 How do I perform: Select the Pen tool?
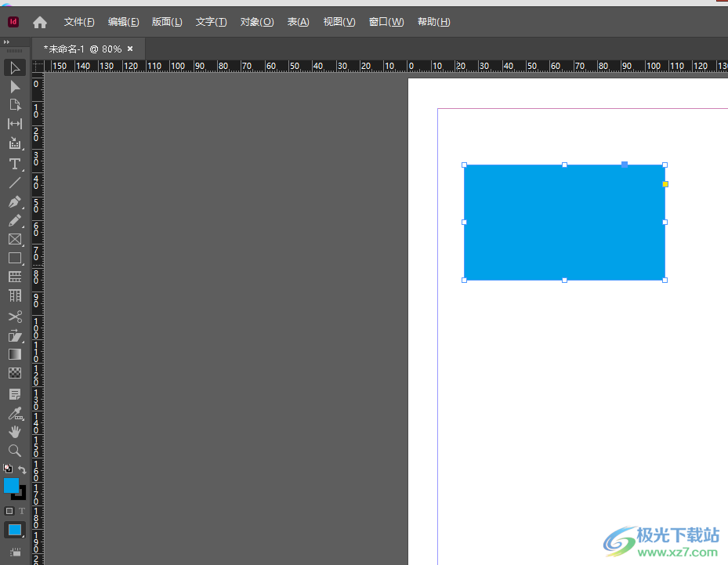point(14,202)
